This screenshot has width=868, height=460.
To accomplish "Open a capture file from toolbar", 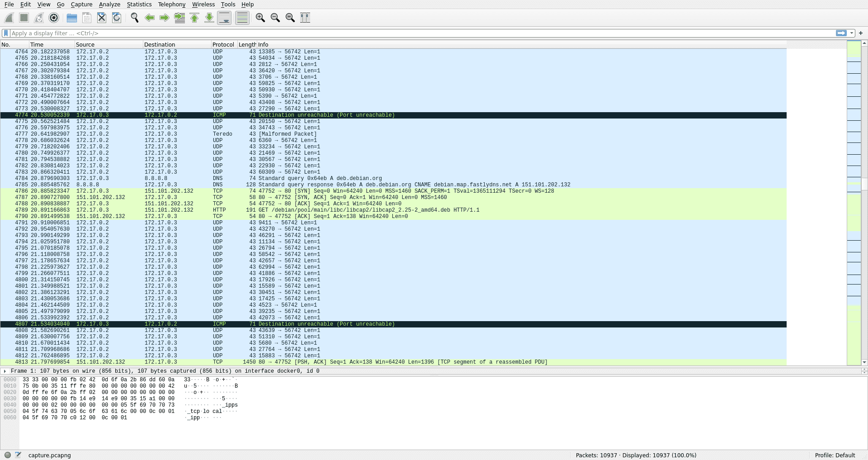I will pos(71,18).
